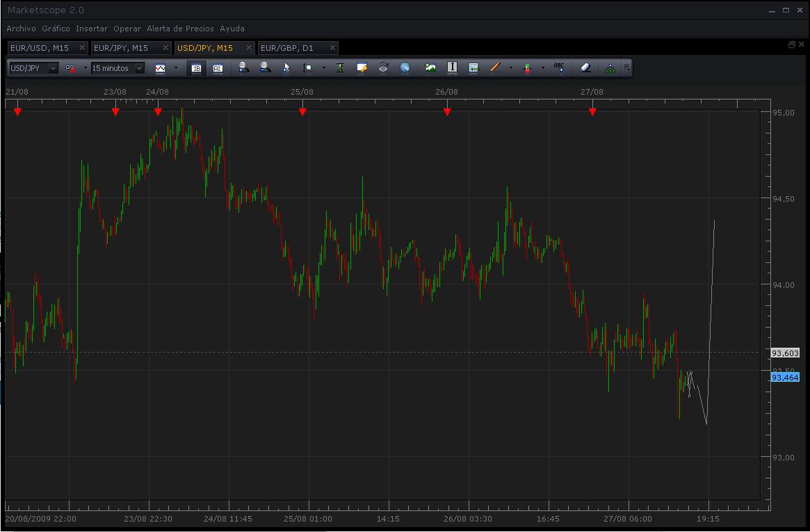Image resolution: width=810 pixels, height=532 pixels.
Task: Close the EUR/JPY, M15 tab
Action: tap(165, 48)
